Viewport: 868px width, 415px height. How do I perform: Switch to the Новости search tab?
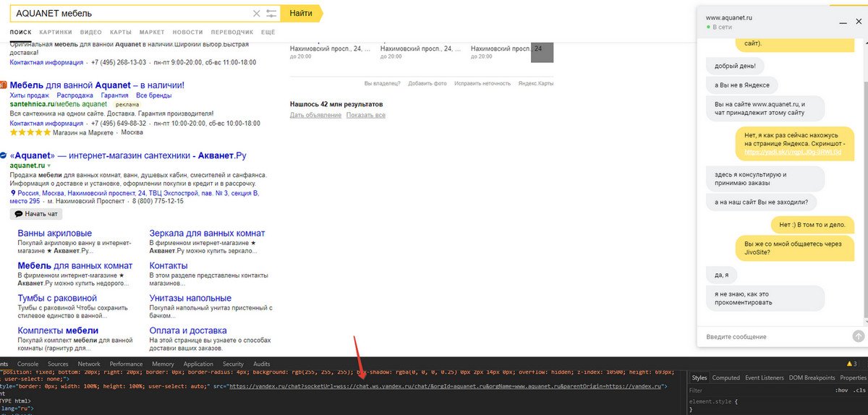188,33
